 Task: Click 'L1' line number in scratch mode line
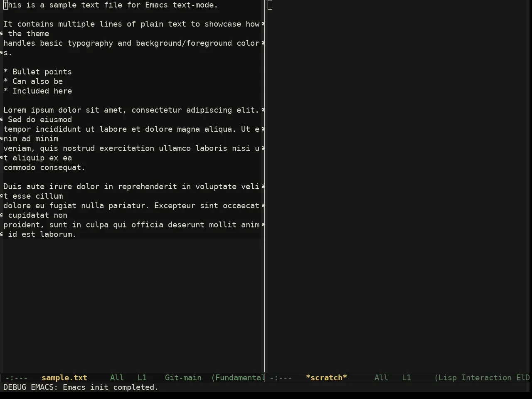click(406, 378)
